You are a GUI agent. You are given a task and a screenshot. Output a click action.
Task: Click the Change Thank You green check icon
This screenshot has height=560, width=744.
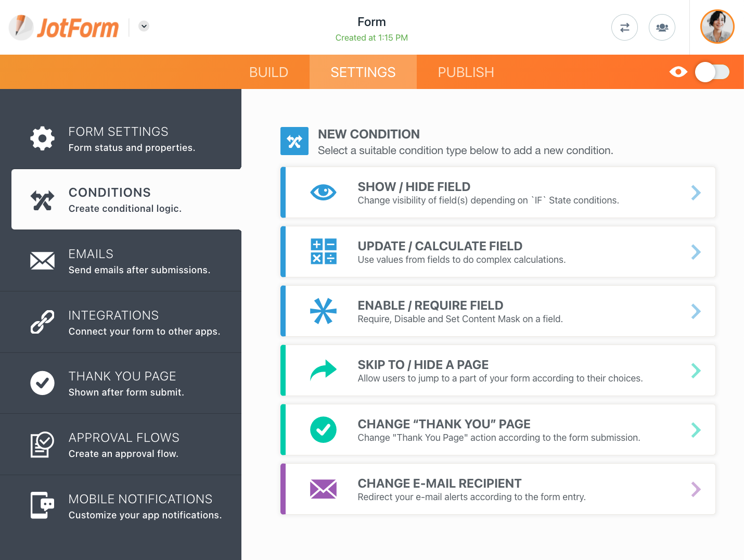pyautogui.click(x=323, y=430)
